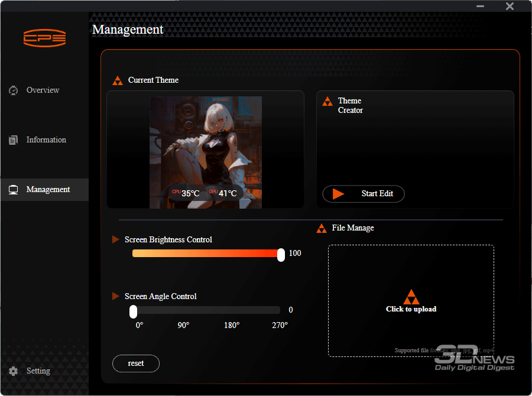532x396 pixels.
Task: Click the Supported file formats text
Action: coord(444,350)
